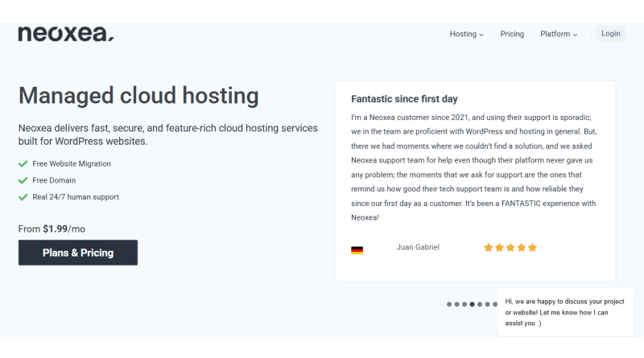The height and width of the screenshot is (358, 644).
Task: Go to fifth testimonial carousel dot
Action: click(480, 304)
